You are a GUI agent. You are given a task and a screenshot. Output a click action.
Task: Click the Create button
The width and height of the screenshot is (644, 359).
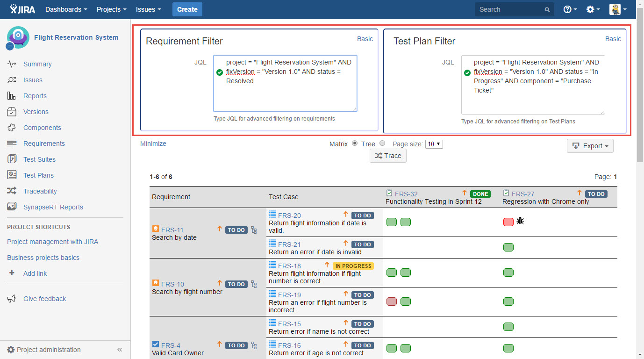(187, 9)
